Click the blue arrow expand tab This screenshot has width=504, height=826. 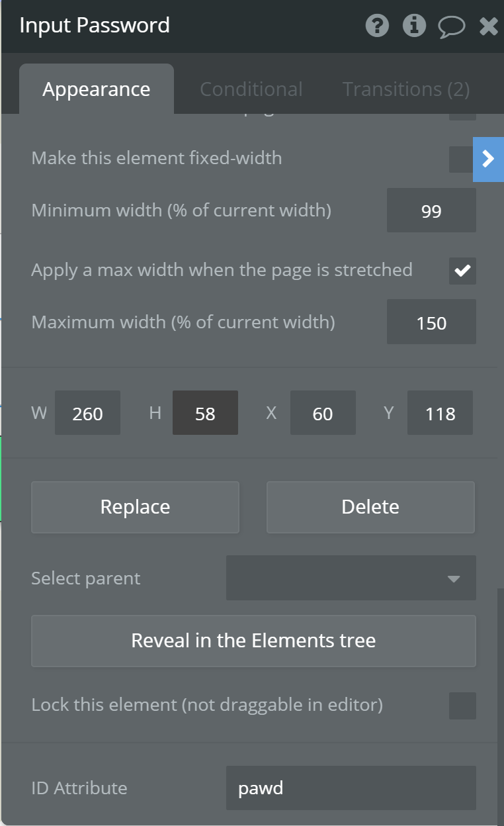pyautogui.click(x=488, y=159)
